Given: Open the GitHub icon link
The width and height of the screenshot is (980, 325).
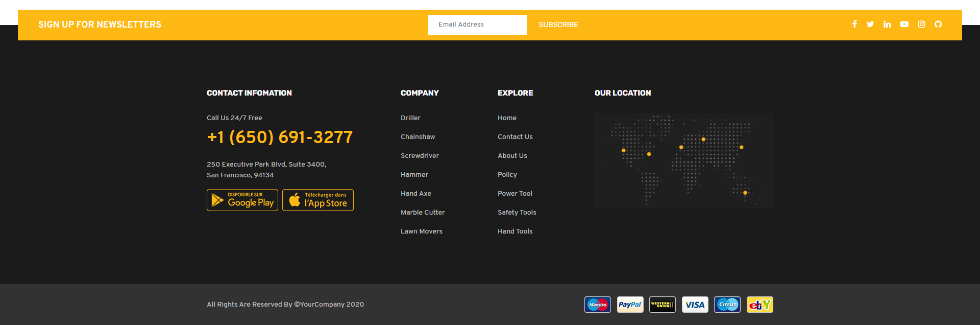Looking at the screenshot, I should 938,24.
